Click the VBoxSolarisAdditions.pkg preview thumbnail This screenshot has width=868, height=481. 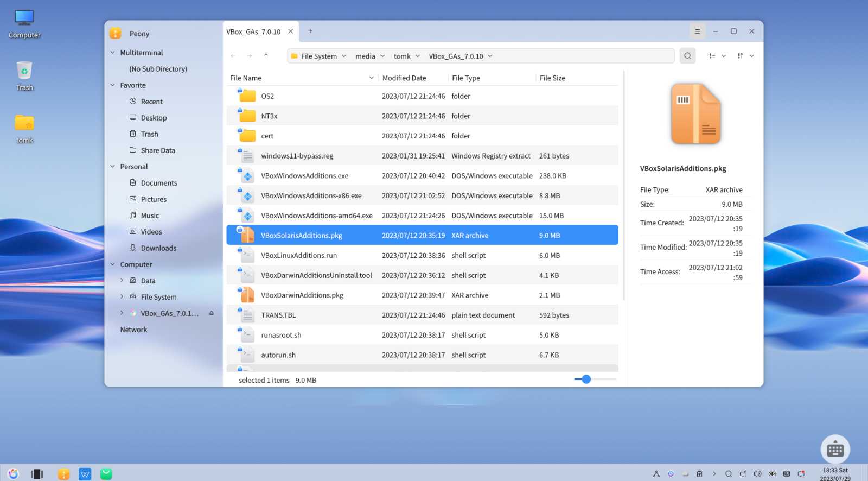696,113
